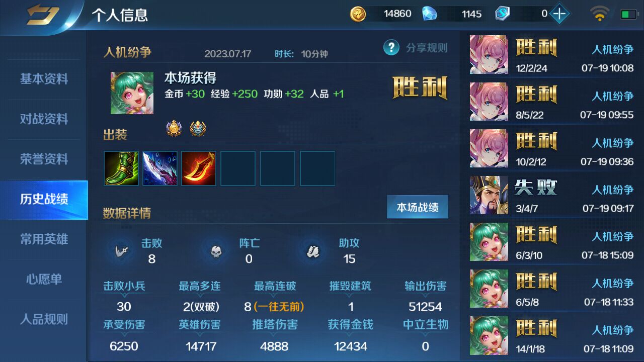Screen dimensions: 644x362
Task: Open the share rules question mark icon
Action: tap(391, 48)
